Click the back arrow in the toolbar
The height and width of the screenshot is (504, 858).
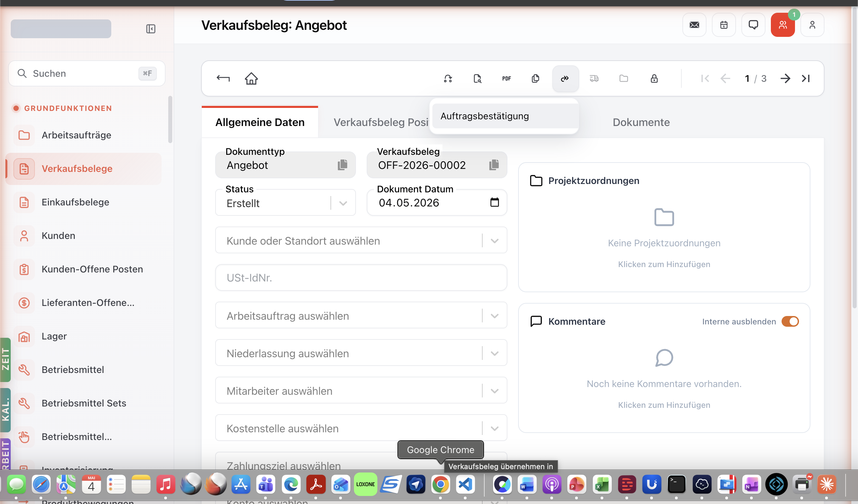coord(223,79)
